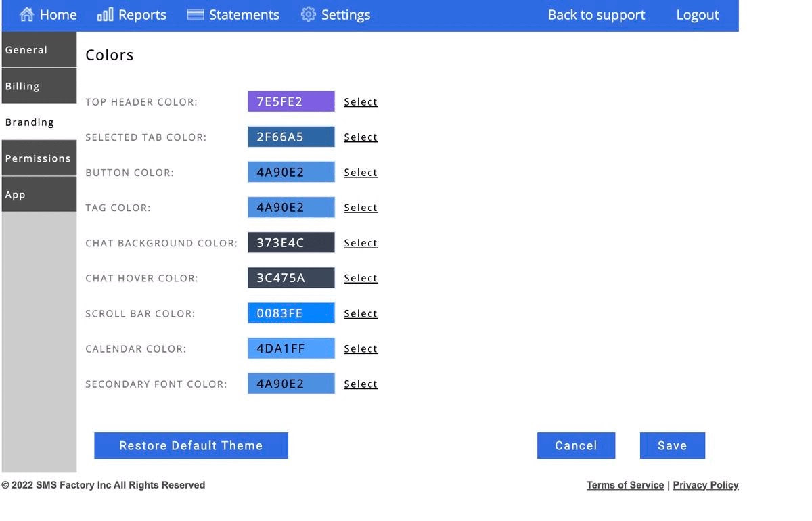The width and height of the screenshot is (812, 521).
Task: Click Select for Scroll Bar Color
Action: 361,313
